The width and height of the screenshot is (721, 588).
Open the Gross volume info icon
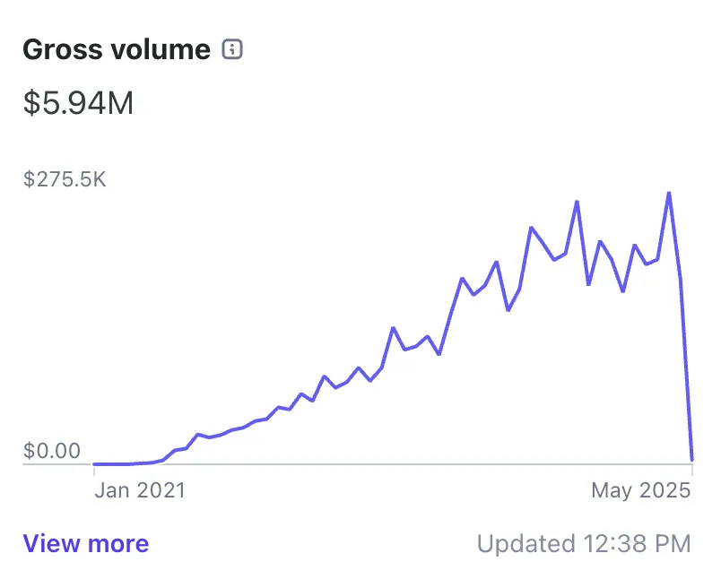click(232, 49)
